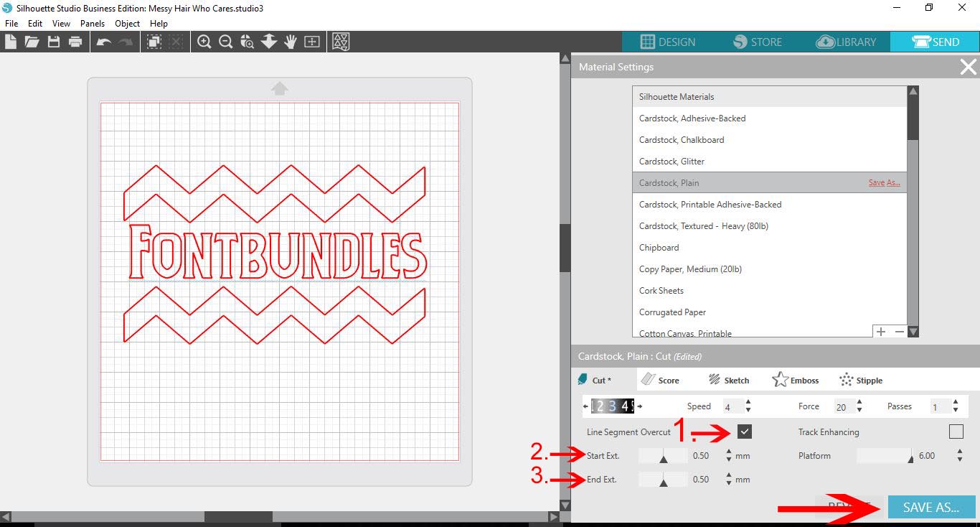Fit the page to the window
980x527 pixels.
pos(312,42)
